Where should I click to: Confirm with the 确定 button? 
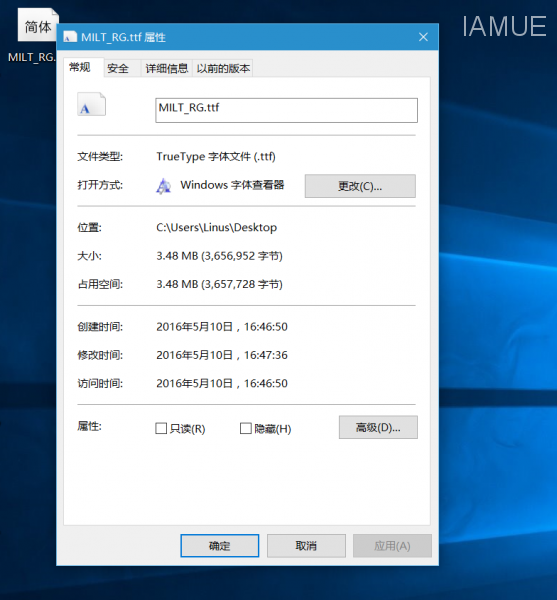(x=220, y=546)
